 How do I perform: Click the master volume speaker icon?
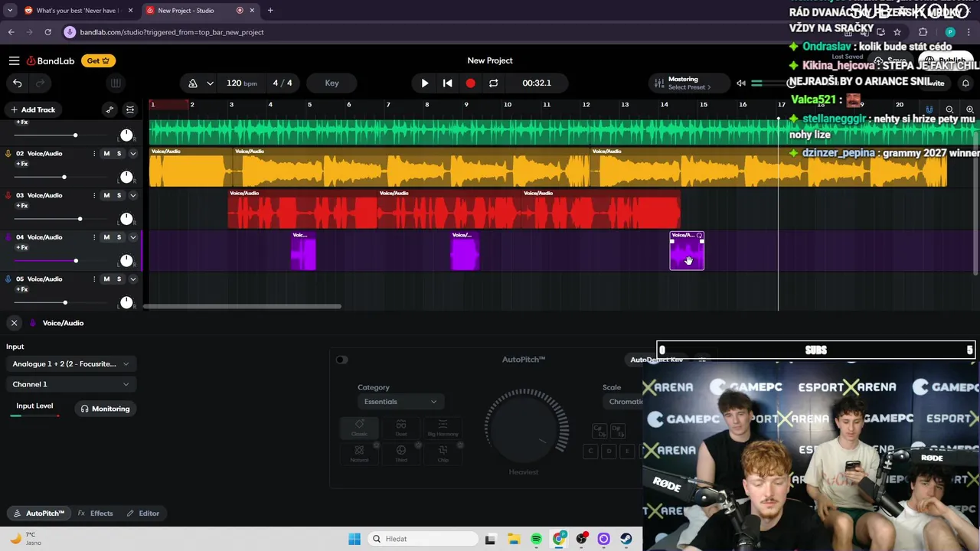click(741, 83)
